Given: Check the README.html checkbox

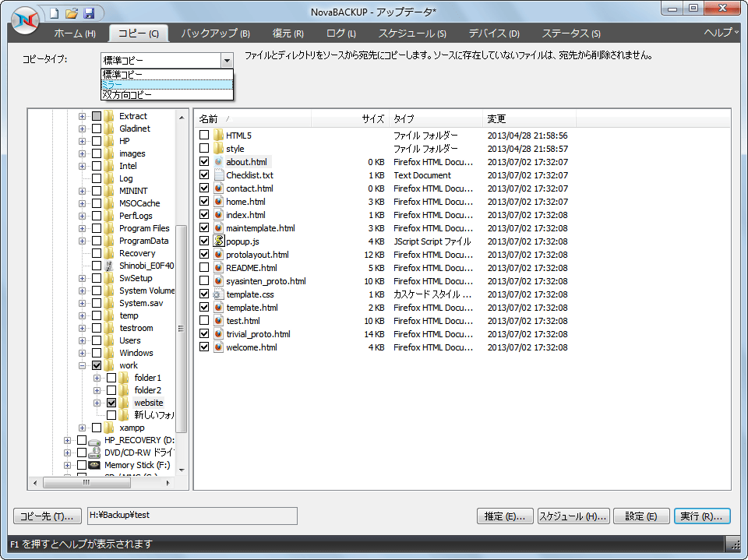Looking at the screenshot, I should pos(204,268).
